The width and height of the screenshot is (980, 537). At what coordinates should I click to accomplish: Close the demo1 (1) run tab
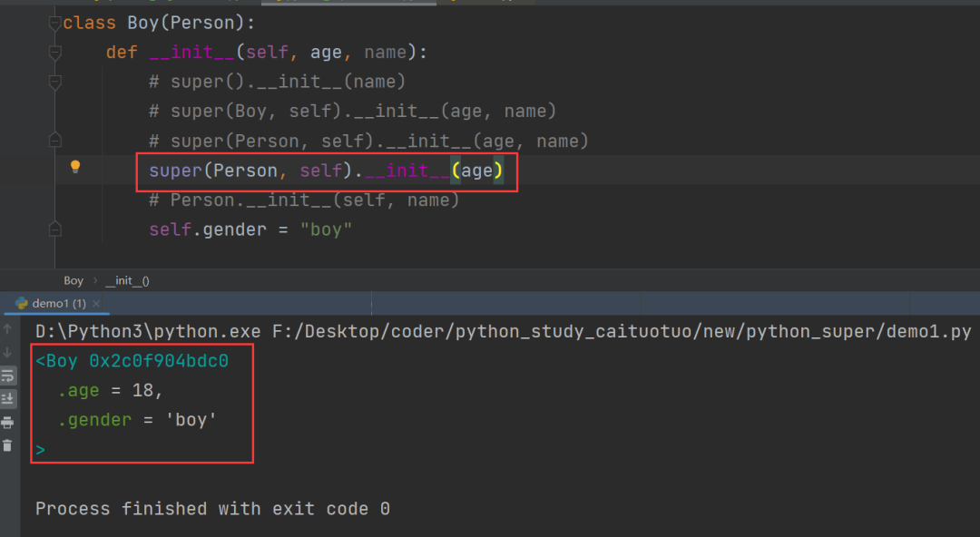(x=96, y=303)
